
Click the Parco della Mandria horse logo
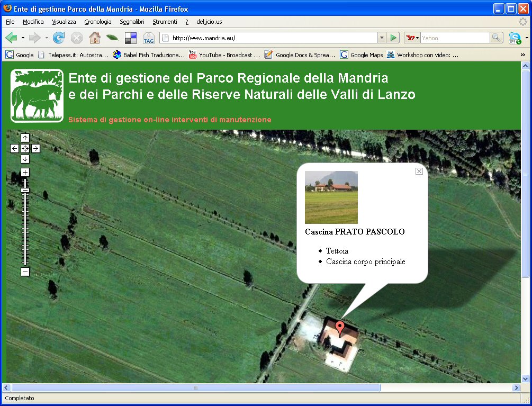pos(37,96)
